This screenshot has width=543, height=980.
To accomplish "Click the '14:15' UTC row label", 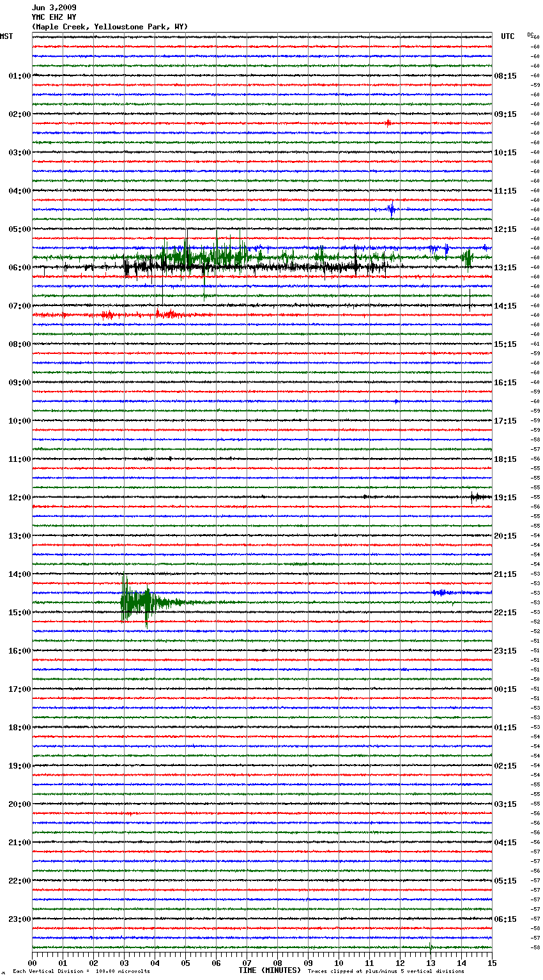I will coord(505,306).
